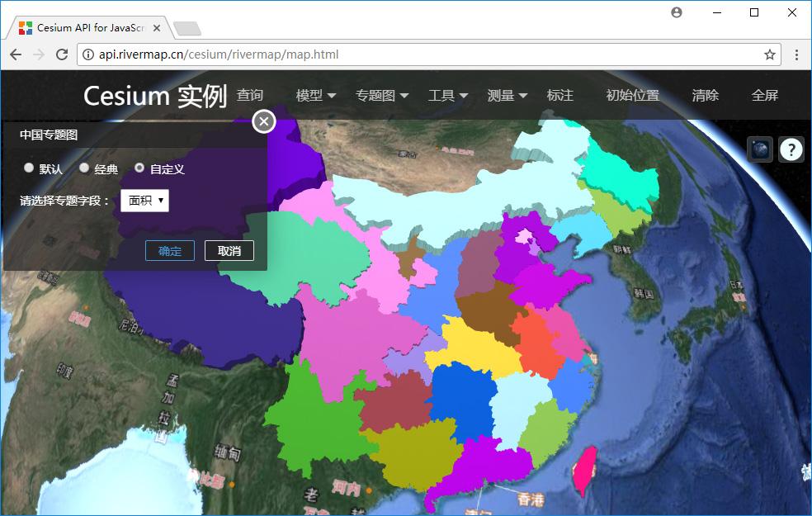Bookmark this page with the star icon
812x516 pixels.
point(770,54)
